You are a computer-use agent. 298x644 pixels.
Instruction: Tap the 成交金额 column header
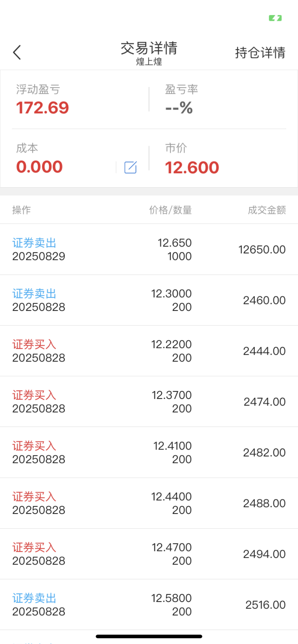267,210
